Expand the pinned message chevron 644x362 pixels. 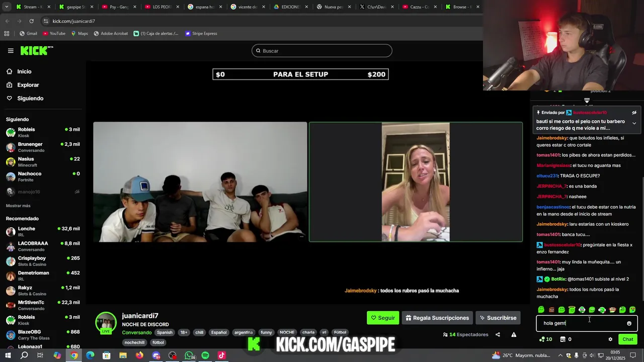[x=634, y=123]
